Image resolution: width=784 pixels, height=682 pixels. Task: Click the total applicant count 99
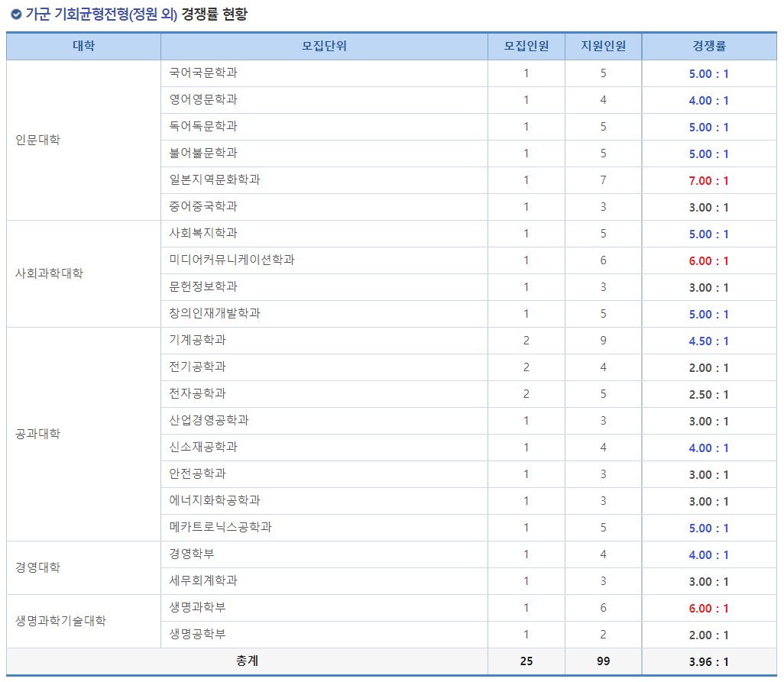tap(602, 661)
